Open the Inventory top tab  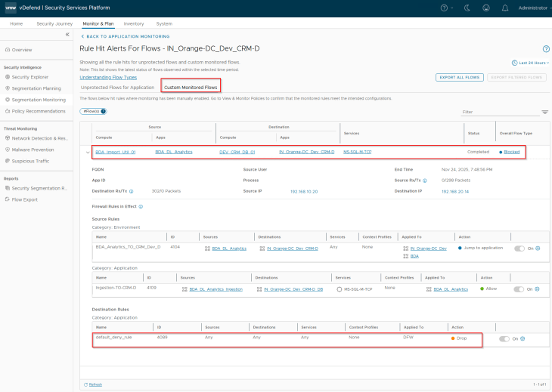[133, 24]
